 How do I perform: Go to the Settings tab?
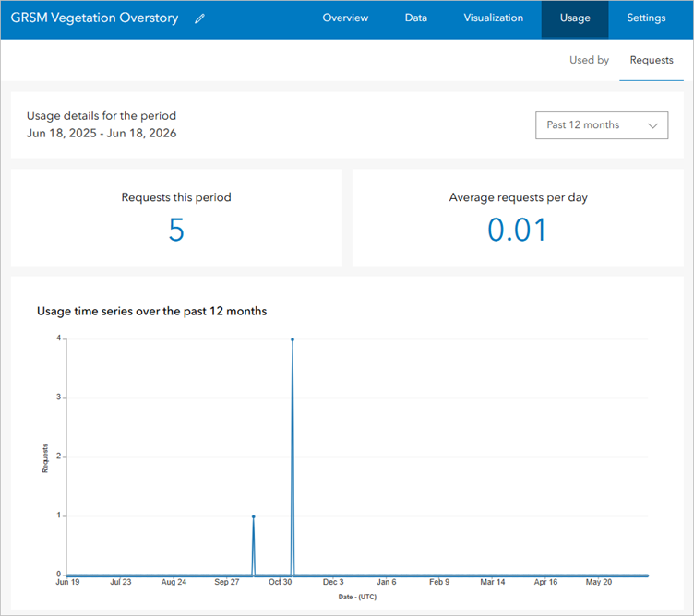(646, 18)
